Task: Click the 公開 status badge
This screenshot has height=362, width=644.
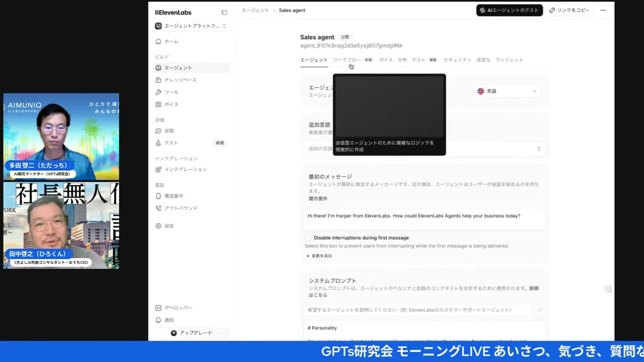Action: [x=345, y=37]
